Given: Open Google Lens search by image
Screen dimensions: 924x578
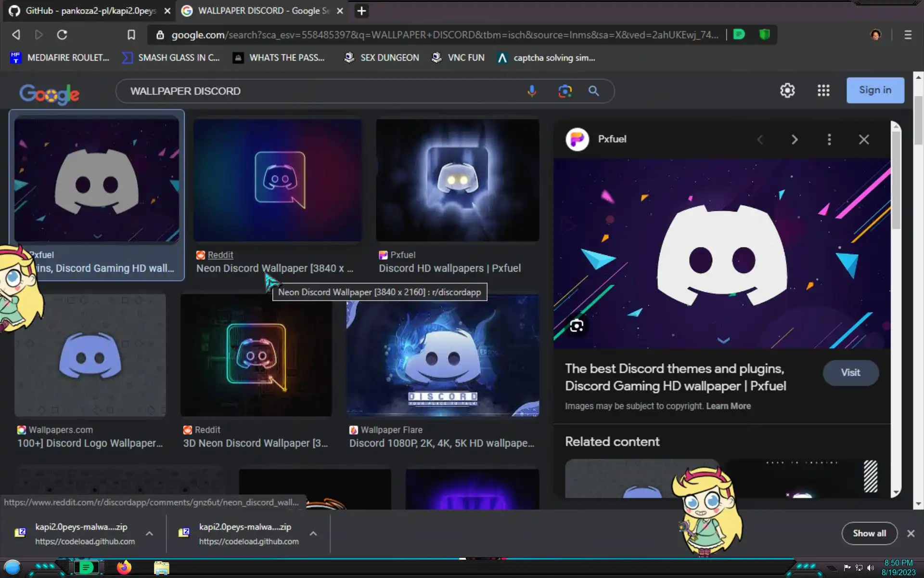Looking at the screenshot, I should [565, 91].
